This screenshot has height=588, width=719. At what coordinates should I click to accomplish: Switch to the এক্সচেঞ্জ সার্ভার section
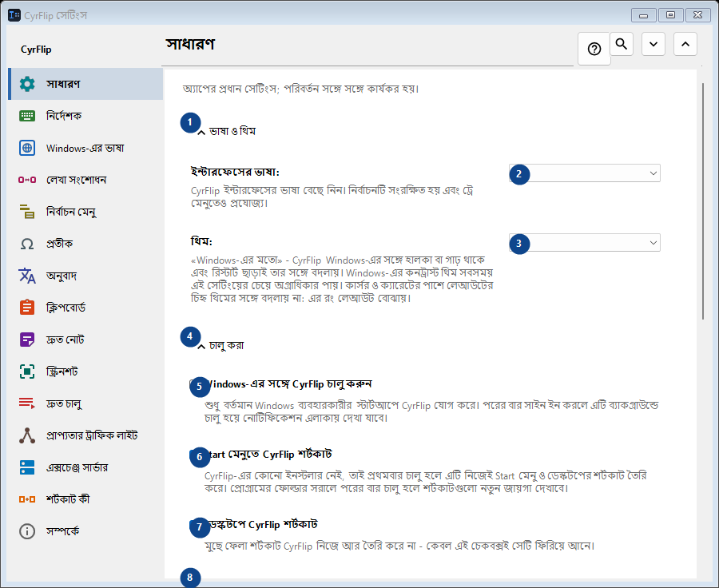click(x=85, y=467)
